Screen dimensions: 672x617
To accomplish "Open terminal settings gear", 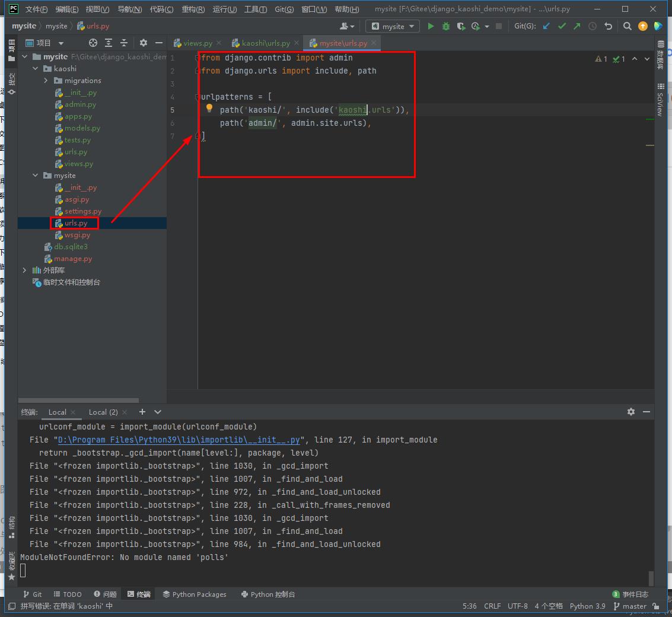I will click(631, 412).
